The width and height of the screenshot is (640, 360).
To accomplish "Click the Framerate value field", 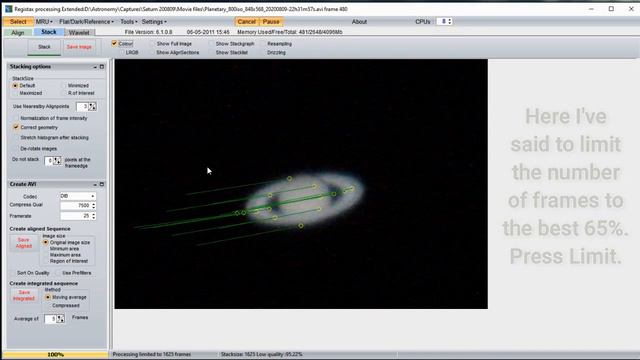I will 76,216.
